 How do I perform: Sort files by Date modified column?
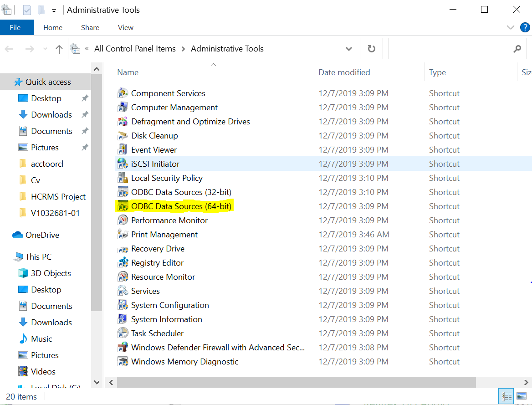point(344,72)
